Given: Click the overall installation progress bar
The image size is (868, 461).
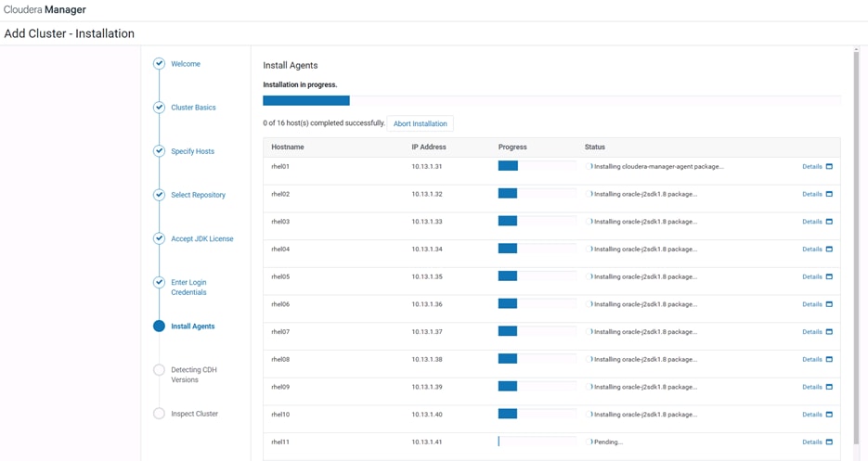Looking at the screenshot, I should tap(552, 100).
